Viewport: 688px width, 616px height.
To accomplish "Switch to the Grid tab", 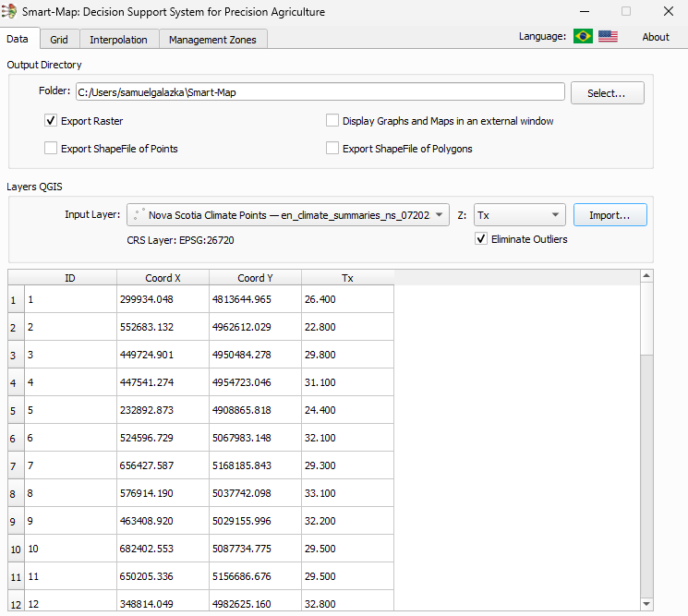I will point(59,40).
